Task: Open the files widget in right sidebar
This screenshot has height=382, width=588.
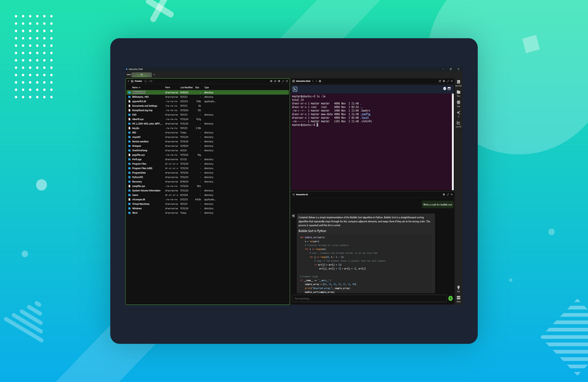Action: 458,92
